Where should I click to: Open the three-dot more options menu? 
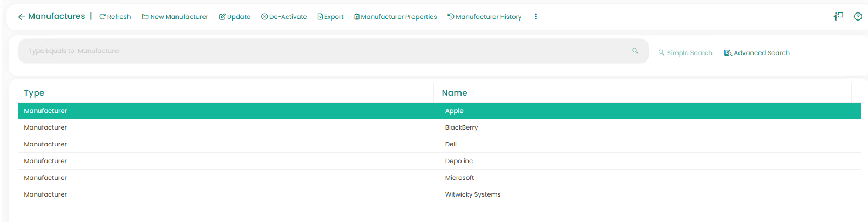535,16
